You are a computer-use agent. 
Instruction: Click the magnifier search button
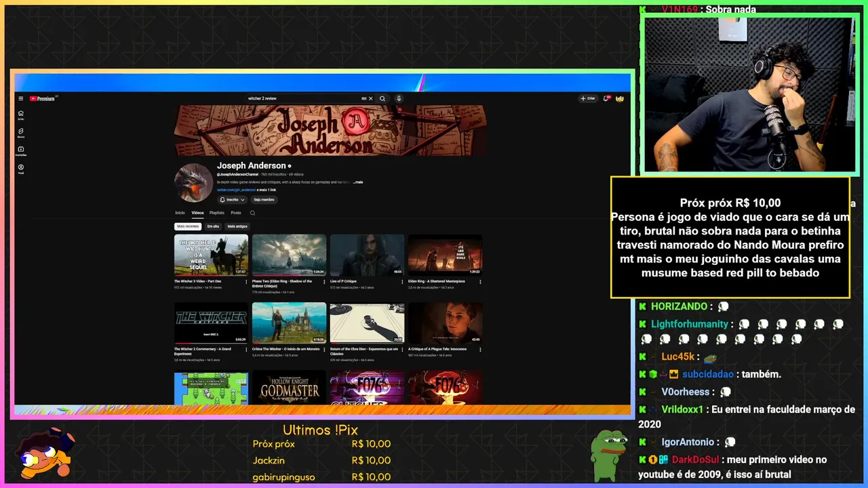click(382, 98)
